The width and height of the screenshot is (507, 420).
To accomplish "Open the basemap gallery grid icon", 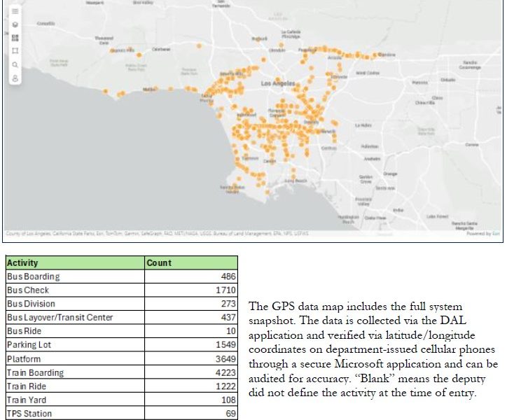I will point(15,38).
